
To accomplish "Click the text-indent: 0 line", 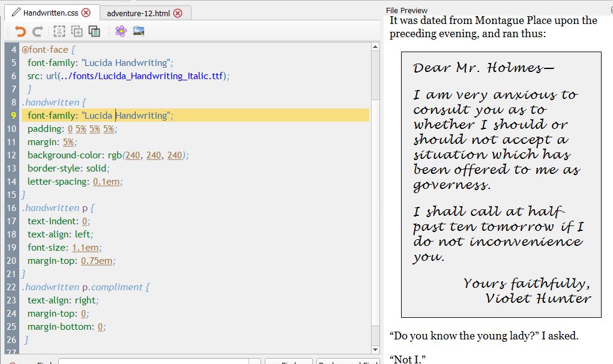I will click(x=59, y=221).
